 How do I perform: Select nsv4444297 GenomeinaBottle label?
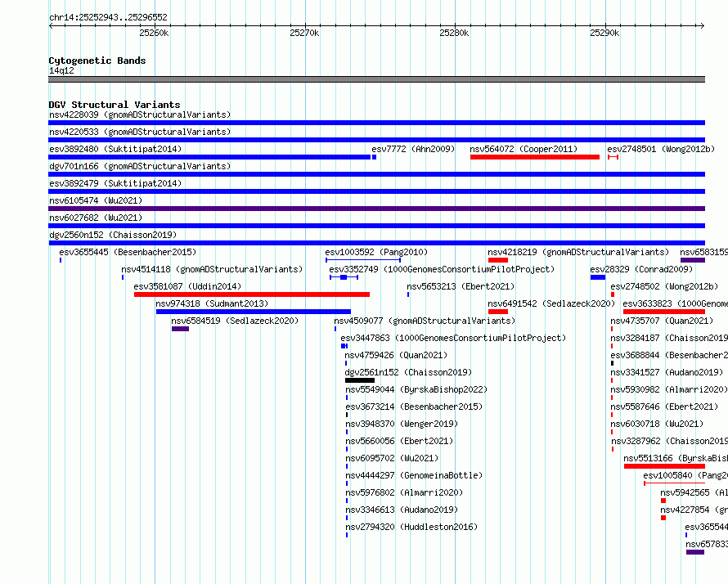click(414, 475)
